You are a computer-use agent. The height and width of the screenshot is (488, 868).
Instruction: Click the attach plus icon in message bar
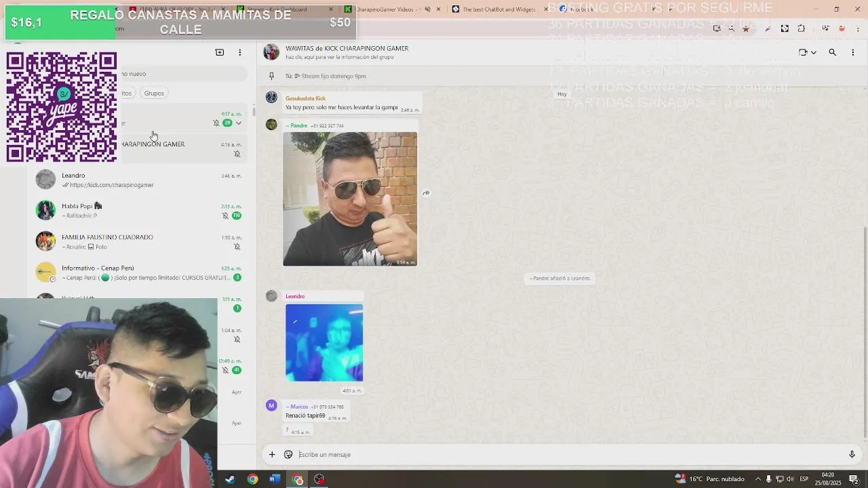click(x=272, y=454)
